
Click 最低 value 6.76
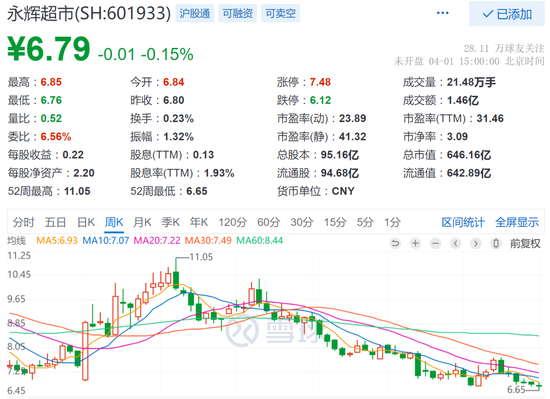pos(51,100)
